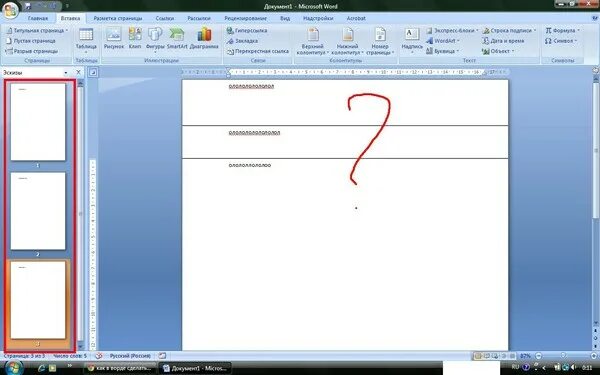Click the Диаграмма chart button
This screenshot has width=600, height=375.
tap(204, 38)
